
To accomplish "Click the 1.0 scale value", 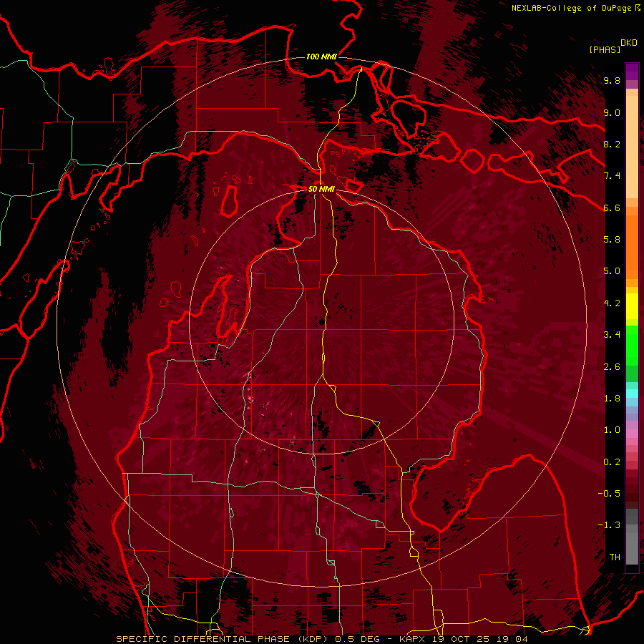I will click(x=612, y=430).
